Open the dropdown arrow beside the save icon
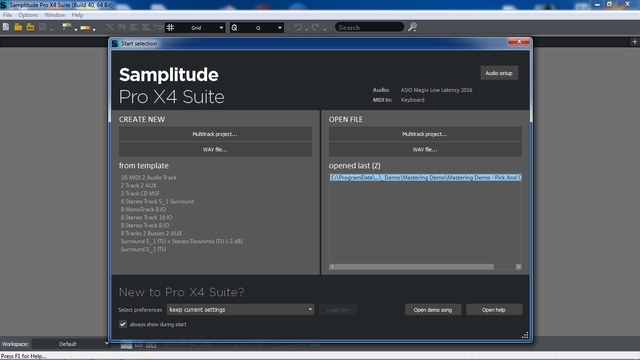Screen dimensions: 640x360 coord(51,29)
